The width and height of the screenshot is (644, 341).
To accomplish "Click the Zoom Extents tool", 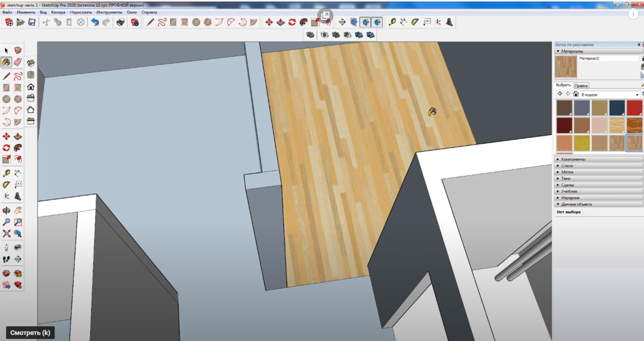I will click(x=6, y=234).
